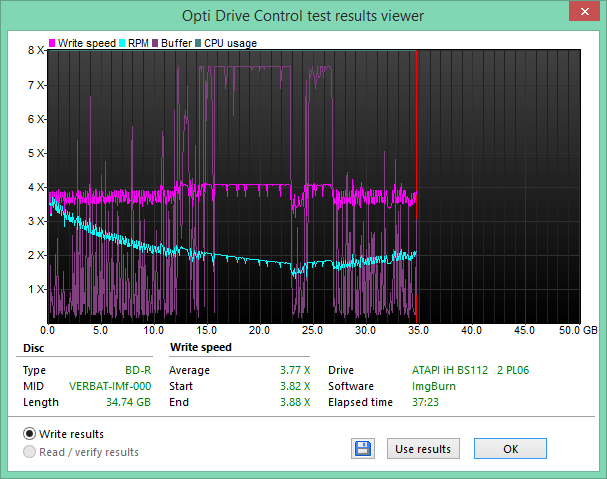Click the Length value 34.74 GB
Image resolution: width=607 pixels, height=479 pixels.
(129, 402)
